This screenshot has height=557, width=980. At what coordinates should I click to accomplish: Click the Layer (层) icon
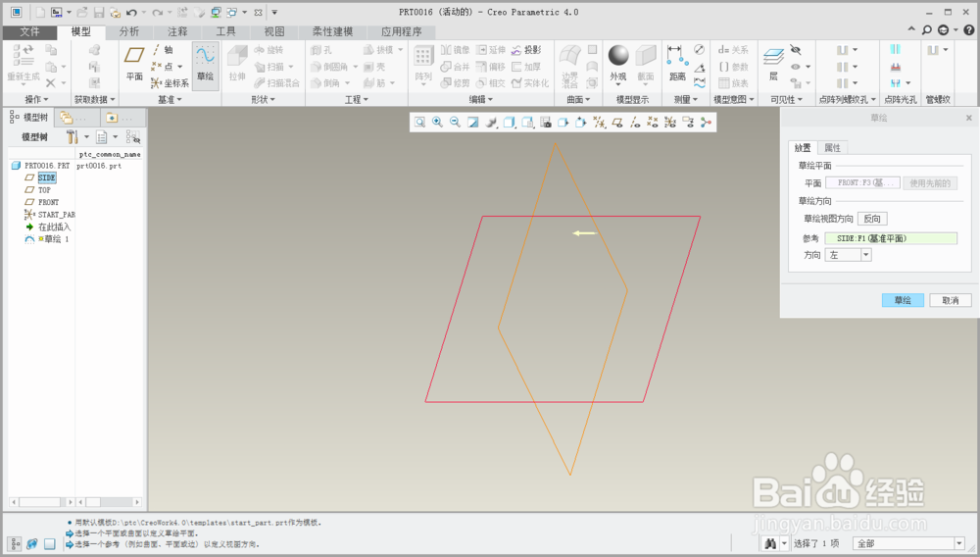click(774, 65)
